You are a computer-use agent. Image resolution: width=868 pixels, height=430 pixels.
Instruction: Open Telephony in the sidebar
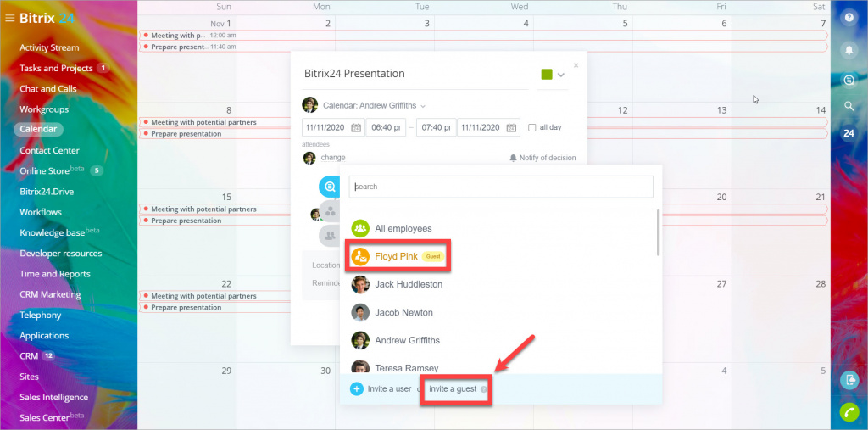41,315
